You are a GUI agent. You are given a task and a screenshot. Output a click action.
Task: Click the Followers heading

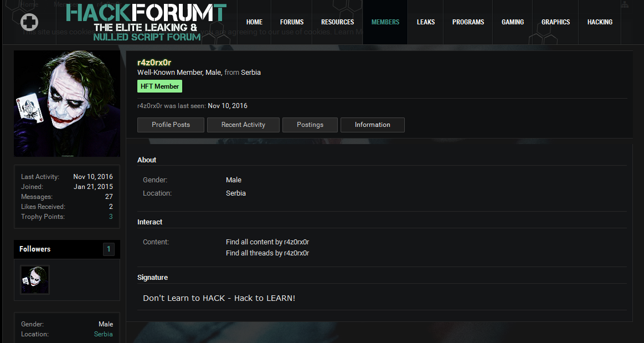[35, 249]
